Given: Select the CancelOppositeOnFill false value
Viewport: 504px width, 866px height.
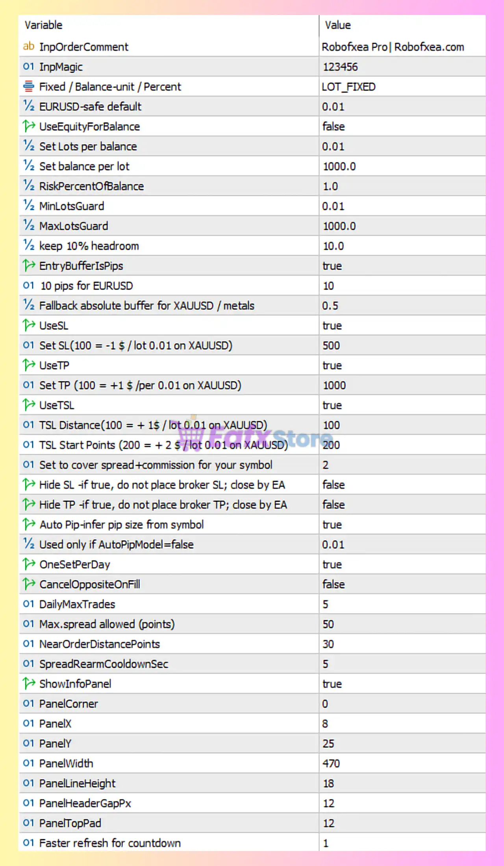Looking at the screenshot, I should 334,584.
